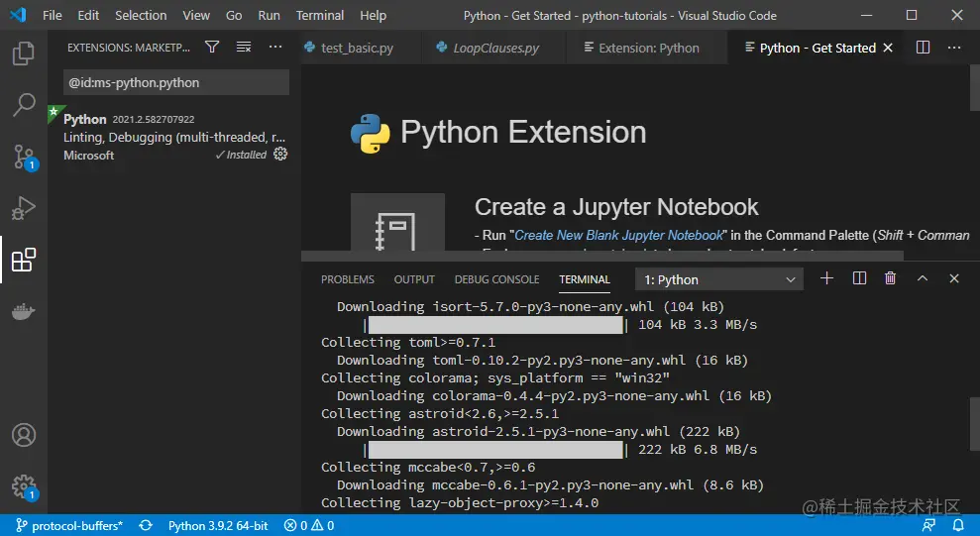Click the 'Create a Jupyter Notebook' heading
This screenshot has width=980, height=536.
click(616, 207)
